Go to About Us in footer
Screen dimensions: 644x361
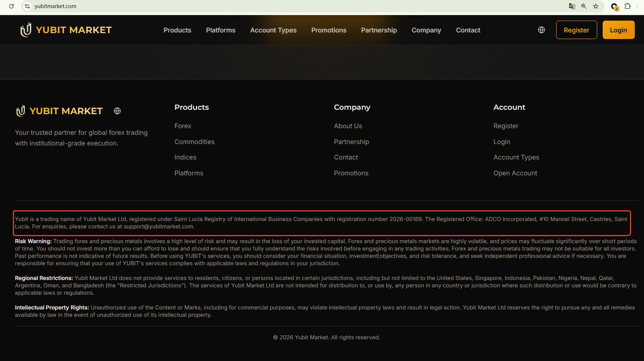[348, 126]
